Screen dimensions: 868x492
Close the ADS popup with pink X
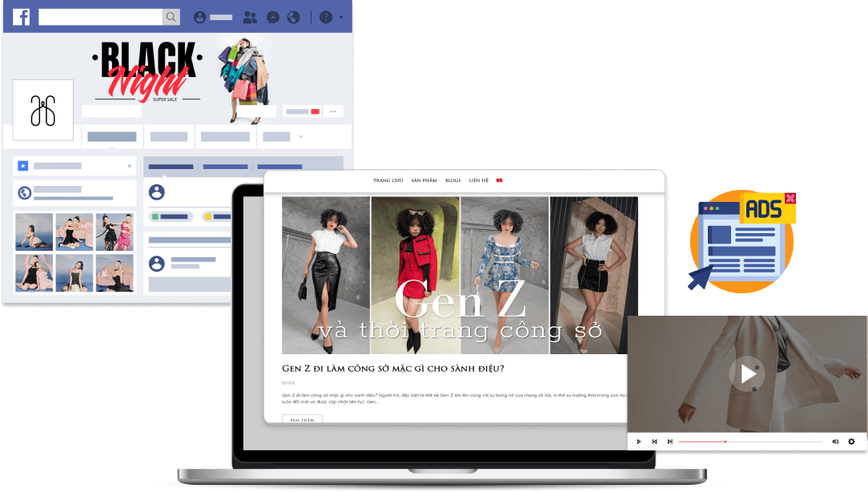point(790,198)
